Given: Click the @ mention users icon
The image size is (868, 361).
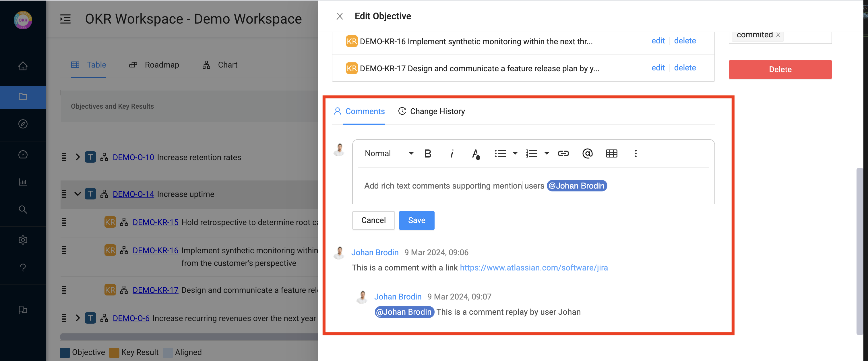Looking at the screenshot, I should coord(587,153).
